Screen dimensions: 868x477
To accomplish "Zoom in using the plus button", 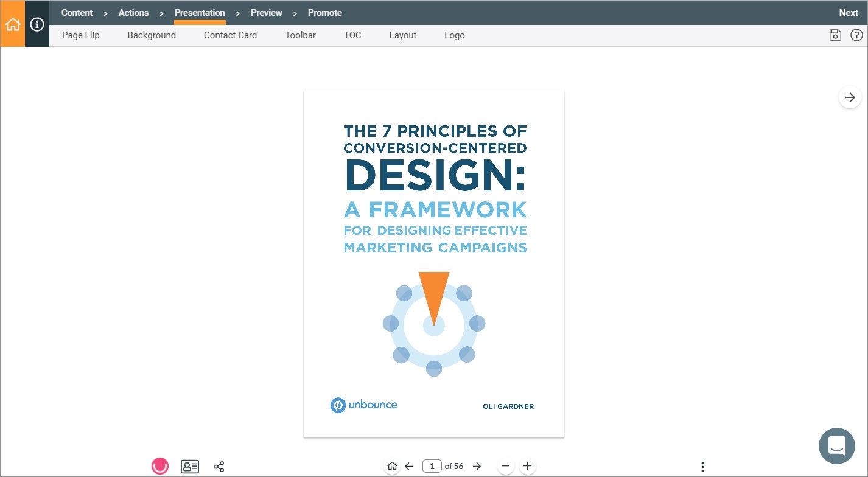I will pos(527,466).
